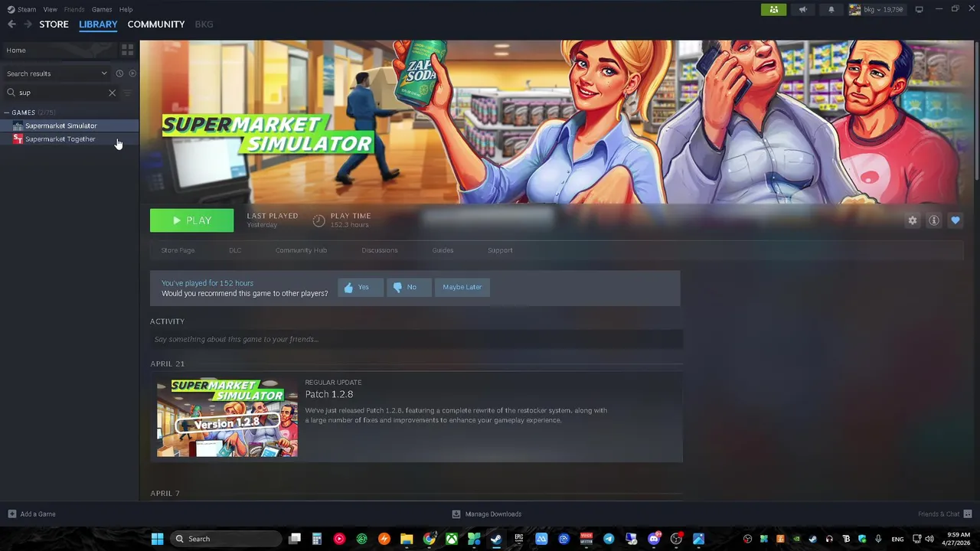The height and width of the screenshot is (551, 980).
Task: Open the Patch 1.2.8 thumbnail
Action: pos(227,417)
